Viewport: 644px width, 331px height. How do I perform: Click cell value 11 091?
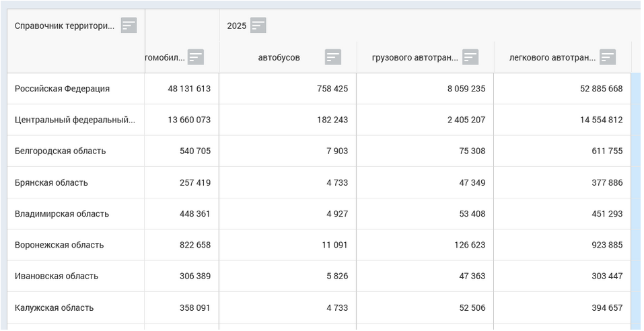point(335,245)
